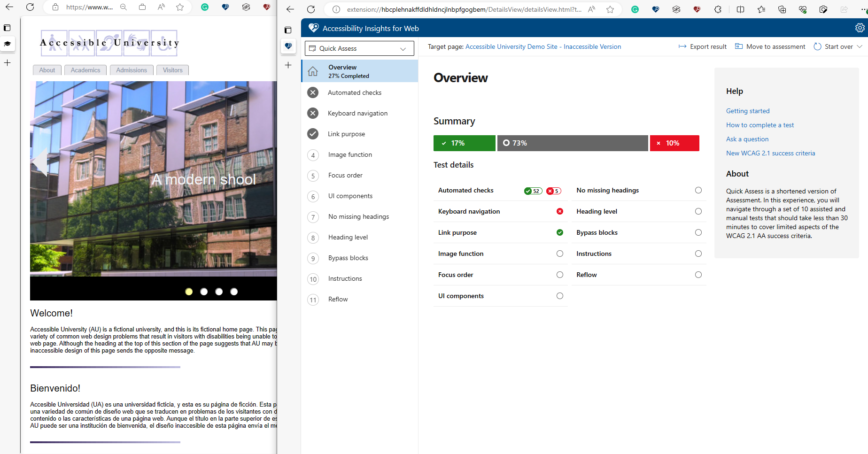
Task: Click step 5 Focus order icon
Action: tap(313, 176)
